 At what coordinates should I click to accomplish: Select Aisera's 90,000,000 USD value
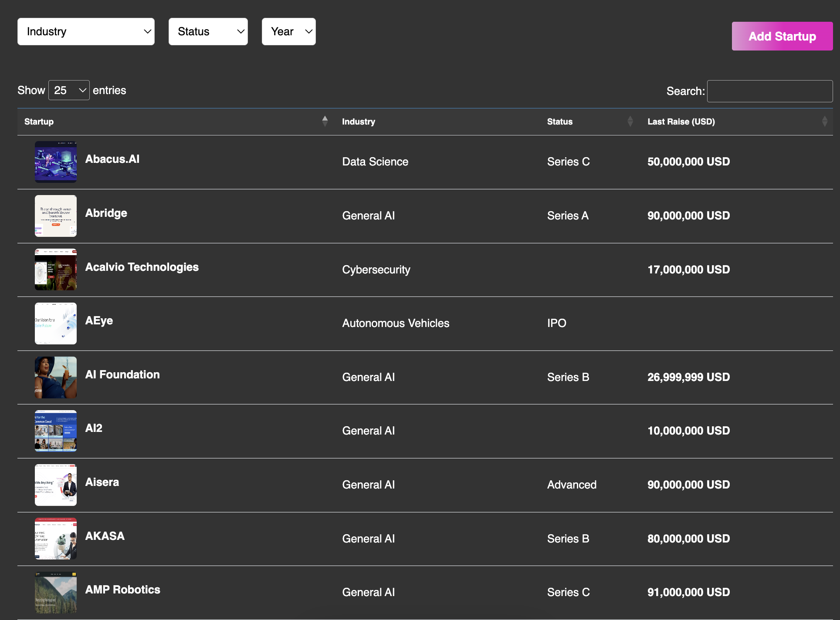[x=689, y=485]
